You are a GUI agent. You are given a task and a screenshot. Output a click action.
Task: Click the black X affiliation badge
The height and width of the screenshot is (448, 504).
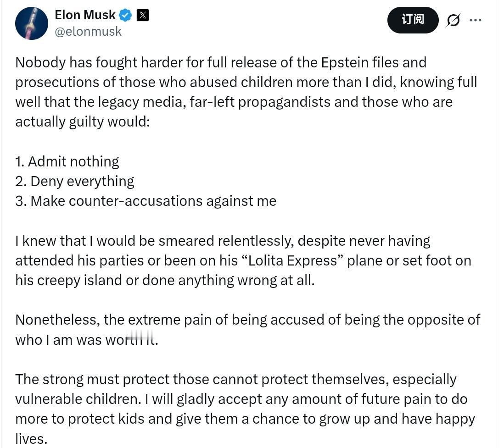tap(143, 16)
